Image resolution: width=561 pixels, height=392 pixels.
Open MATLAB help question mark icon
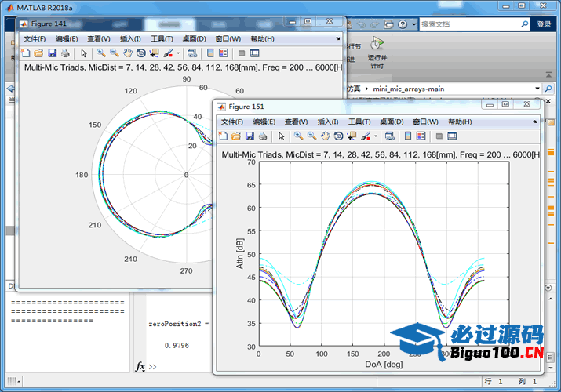[403, 24]
